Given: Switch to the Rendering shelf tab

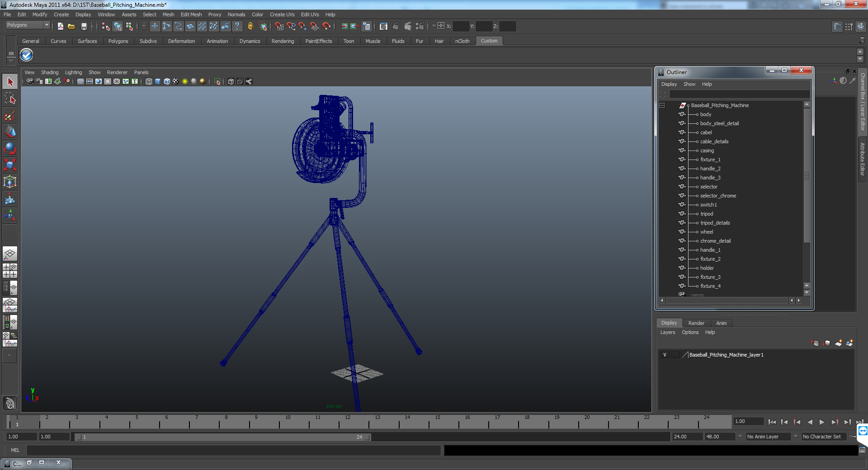Looking at the screenshot, I should point(283,41).
